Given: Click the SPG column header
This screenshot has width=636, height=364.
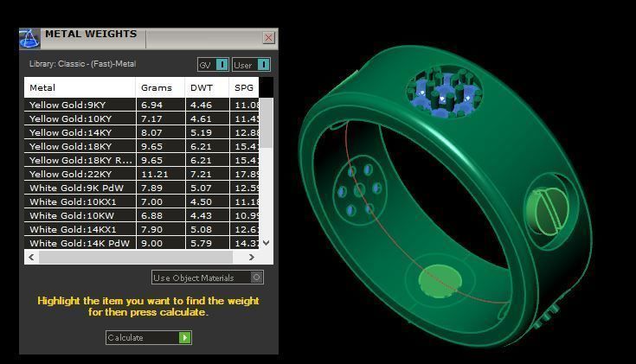Looking at the screenshot, I should coord(244,87).
